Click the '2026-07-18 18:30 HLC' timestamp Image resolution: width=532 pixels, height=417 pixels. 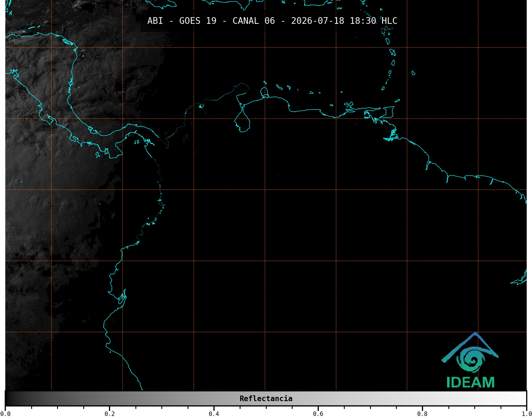tap(344, 21)
